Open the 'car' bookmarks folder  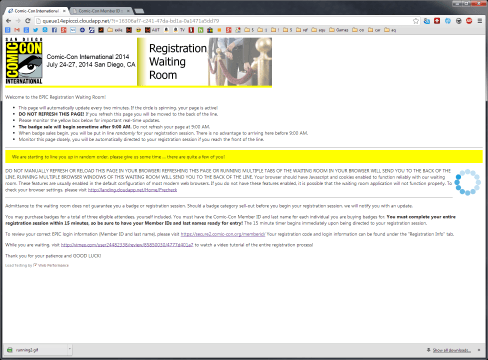coord(374,30)
